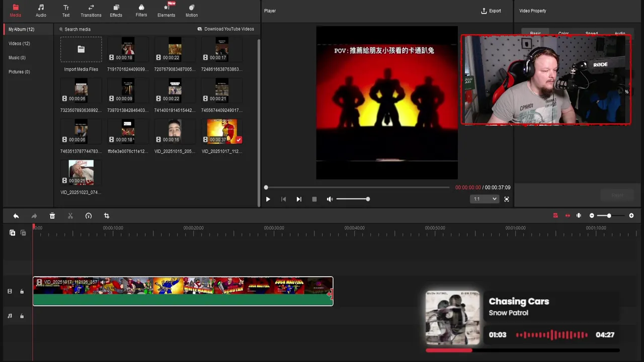This screenshot has height=362, width=644.
Task: Select Videos (12) category
Action: [x=19, y=44]
